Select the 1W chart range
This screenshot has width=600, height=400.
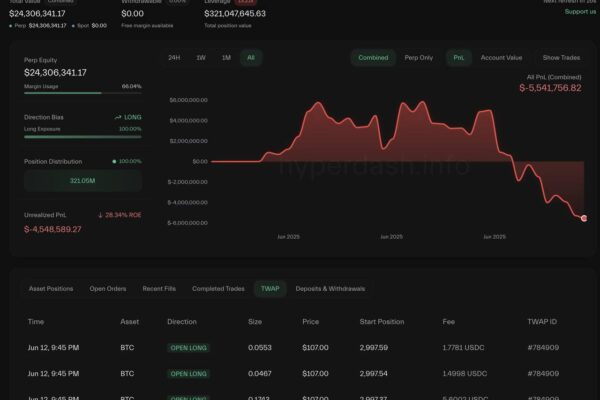201,58
